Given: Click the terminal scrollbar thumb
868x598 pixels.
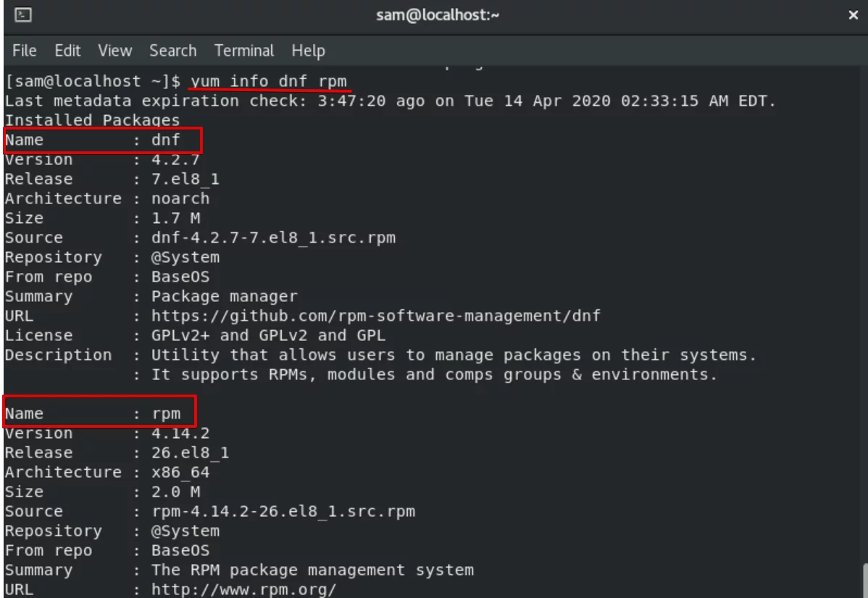Looking at the screenshot, I should [865, 581].
